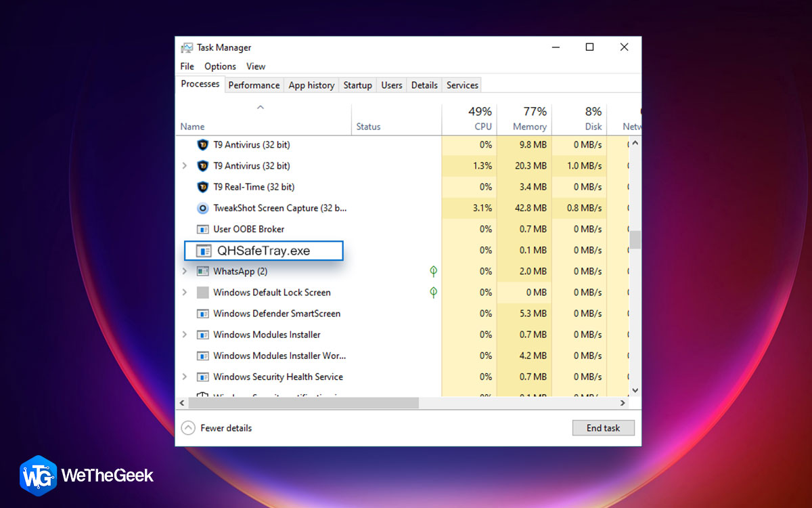The image size is (812, 508).
Task: Click the Windows Security Health Service icon
Action: click(202, 377)
